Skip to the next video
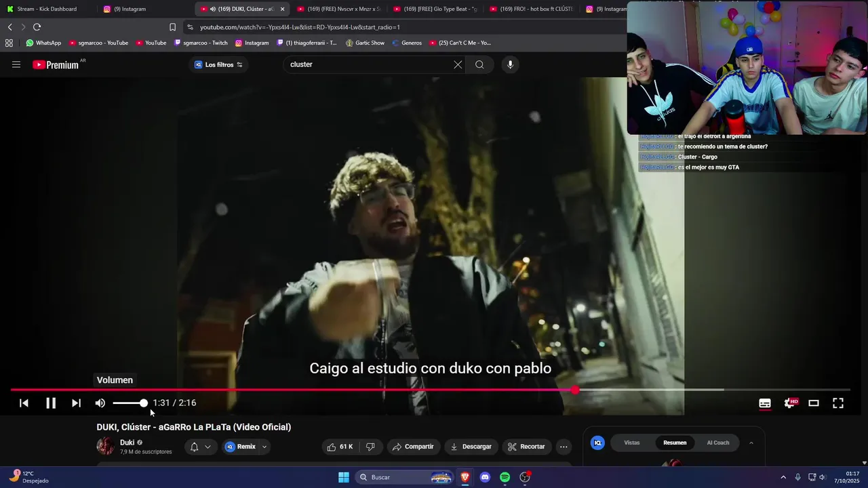Image resolution: width=868 pixels, height=488 pixels. pos(76,403)
